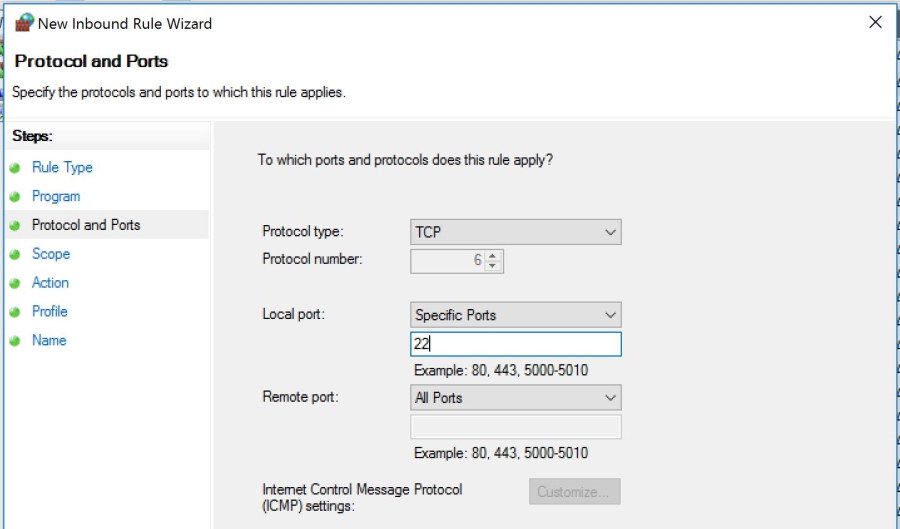Screen dimensions: 900x529
Task: Click the green bullet beside Action
Action: point(15,283)
